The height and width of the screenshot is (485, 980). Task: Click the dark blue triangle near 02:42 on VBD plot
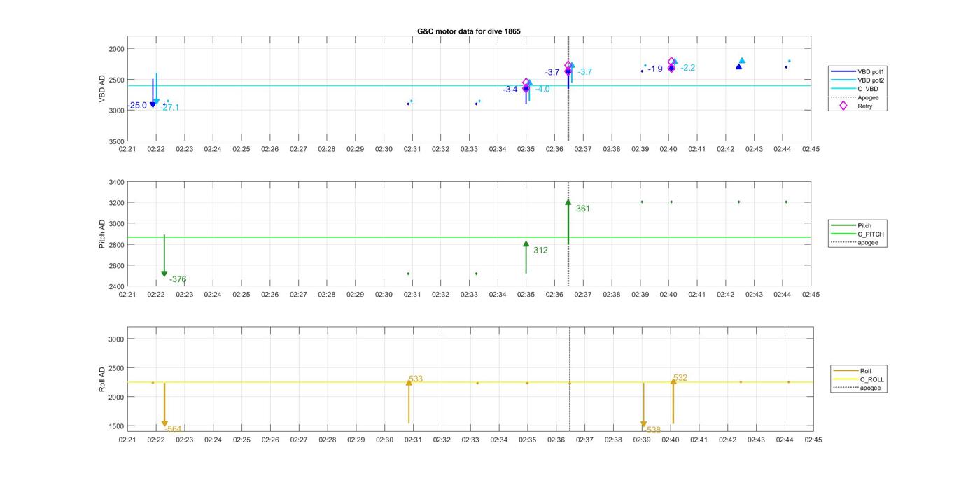pos(738,66)
